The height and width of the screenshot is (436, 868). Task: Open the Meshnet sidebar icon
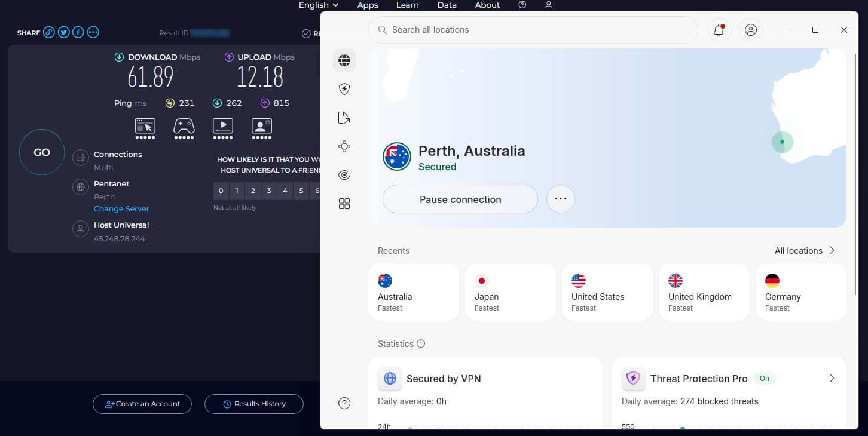344,146
